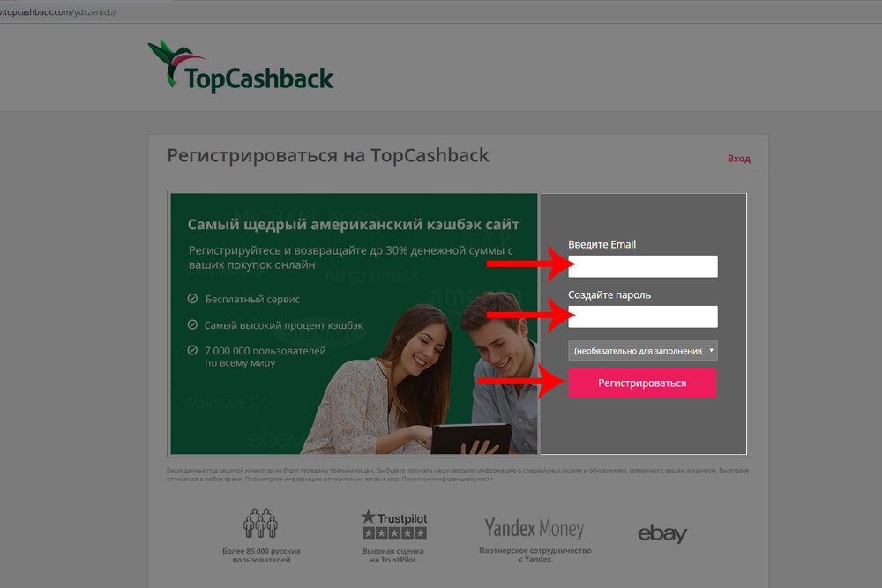Image resolution: width=882 pixels, height=588 pixels.
Task: Open the необязательно для заполнения dropdown
Action: pyautogui.click(x=642, y=350)
